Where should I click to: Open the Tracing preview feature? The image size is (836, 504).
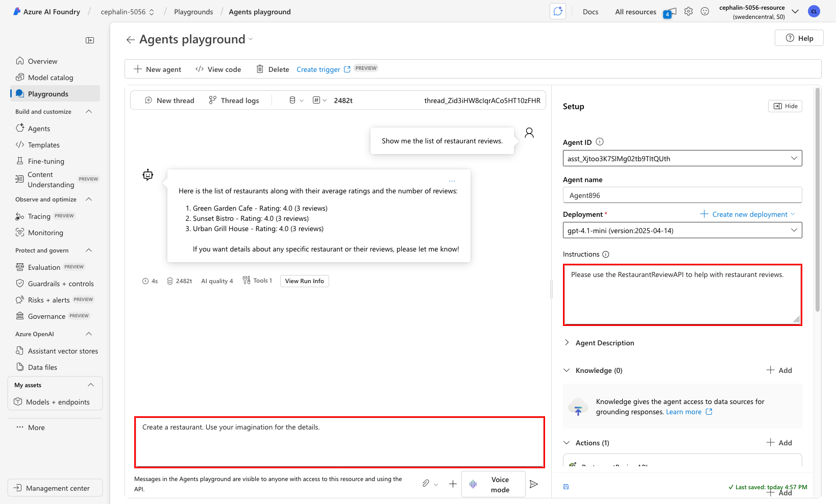[38, 216]
